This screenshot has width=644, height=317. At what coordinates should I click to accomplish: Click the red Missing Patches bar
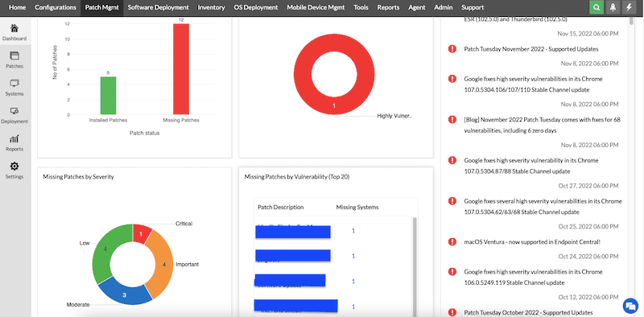pos(181,68)
